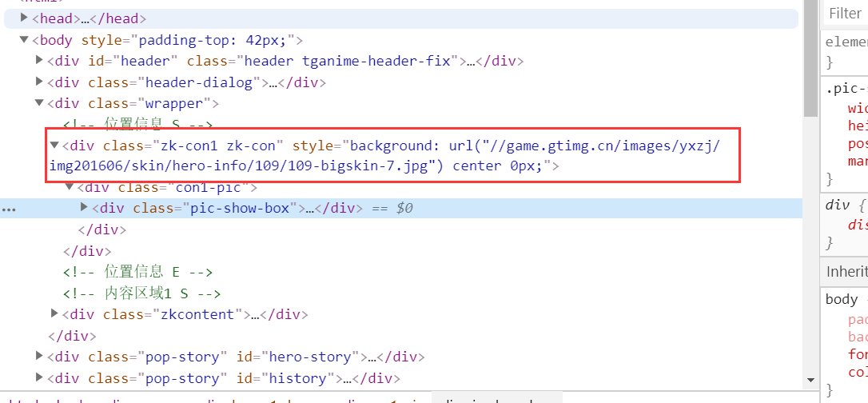Click the "== $0" marker
This screenshot has width=868, height=403.
(x=392, y=209)
